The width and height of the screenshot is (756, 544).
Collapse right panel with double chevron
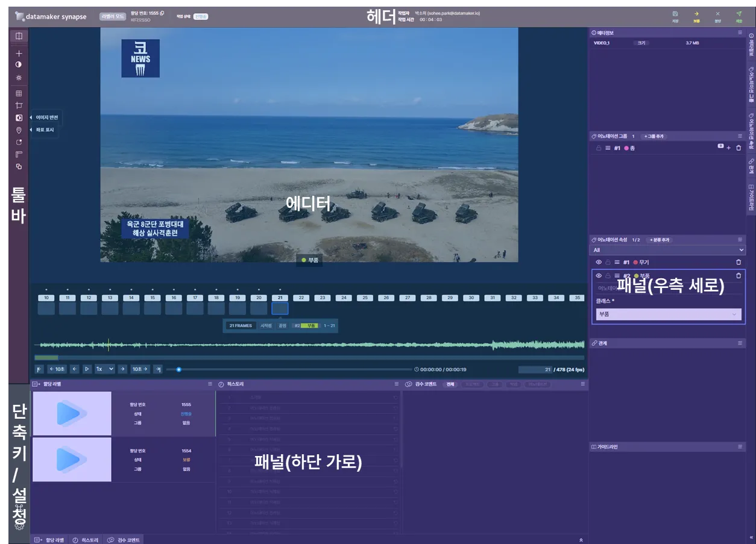click(751, 537)
